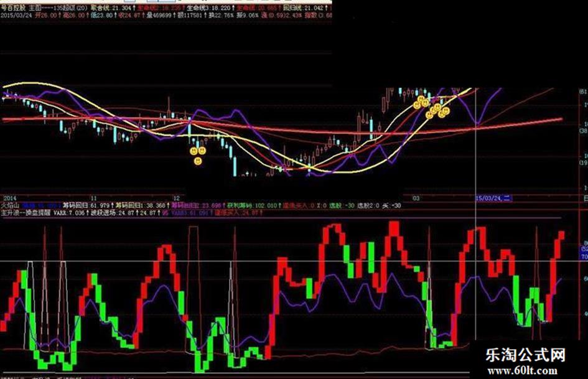This screenshot has width=588, height=379.
Task: Select the 2015/03/24 date in header
Action: coord(15,16)
